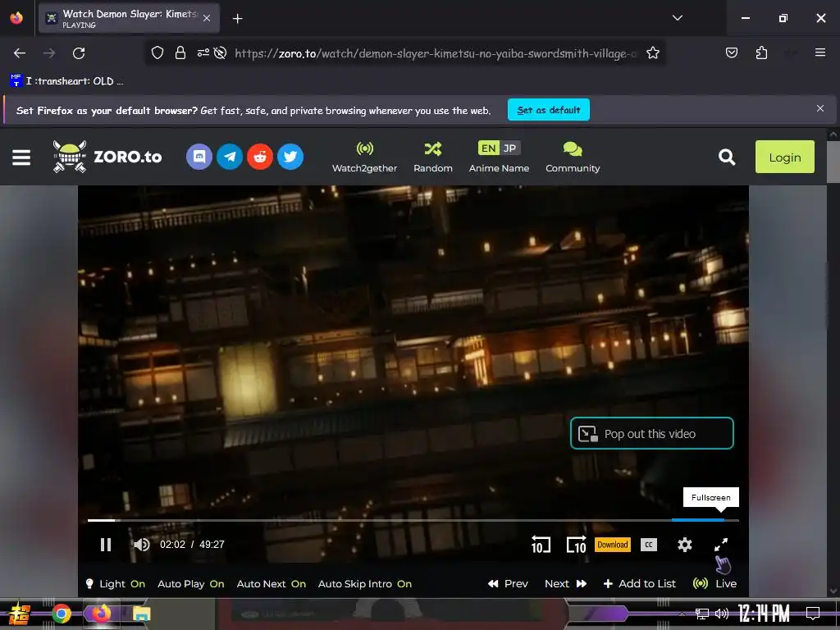
Task: Toggle CC closed captions
Action: pyautogui.click(x=649, y=545)
